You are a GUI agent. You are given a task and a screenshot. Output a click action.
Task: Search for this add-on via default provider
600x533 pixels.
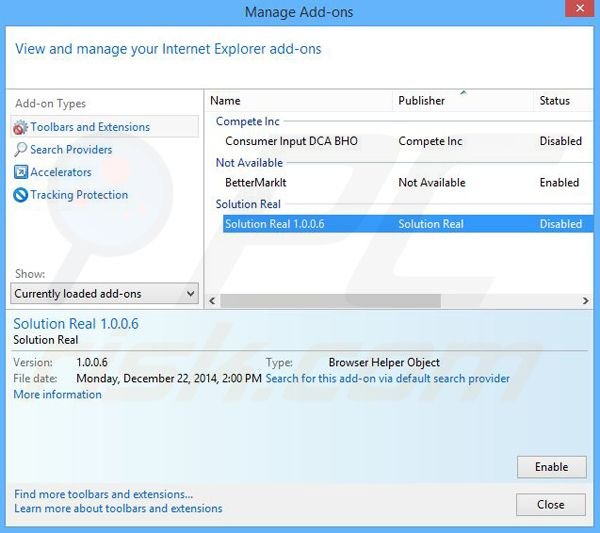tap(387, 379)
